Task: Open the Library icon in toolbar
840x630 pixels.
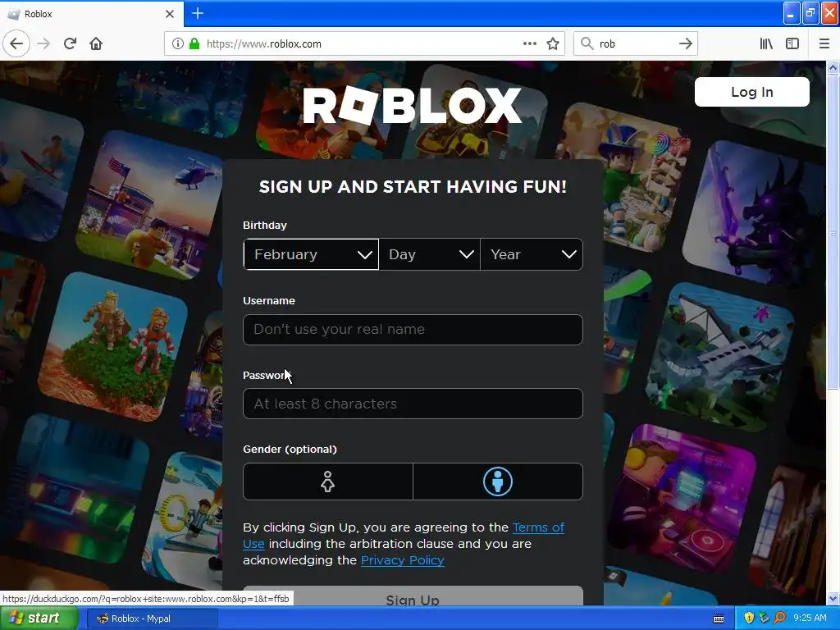Action: 766,43
